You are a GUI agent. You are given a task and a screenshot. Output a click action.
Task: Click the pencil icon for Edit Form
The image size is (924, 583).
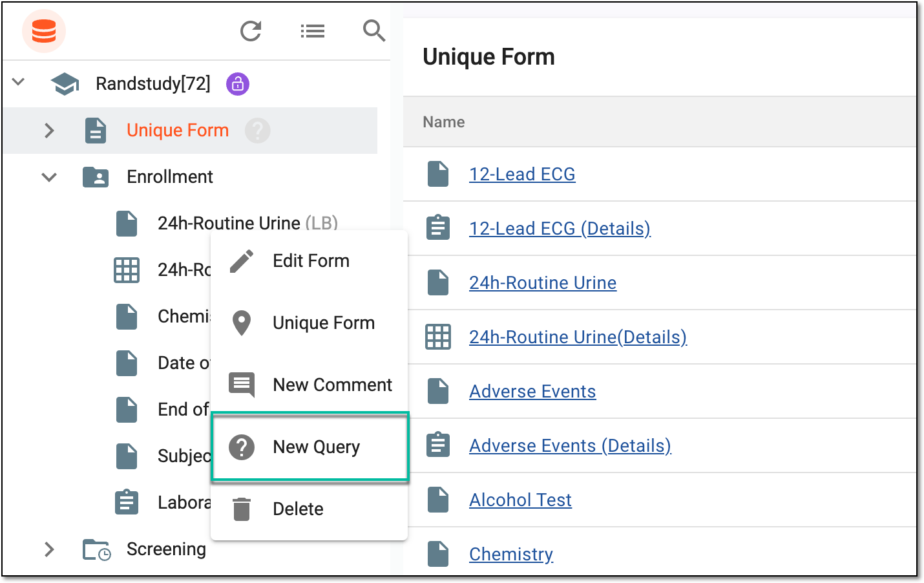[242, 261]
